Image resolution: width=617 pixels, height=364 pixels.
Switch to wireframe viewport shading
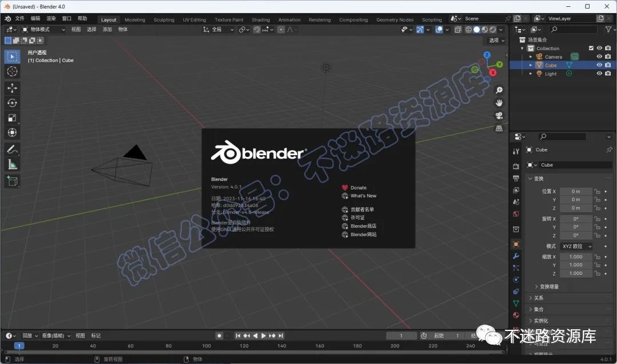coord(468,30)
